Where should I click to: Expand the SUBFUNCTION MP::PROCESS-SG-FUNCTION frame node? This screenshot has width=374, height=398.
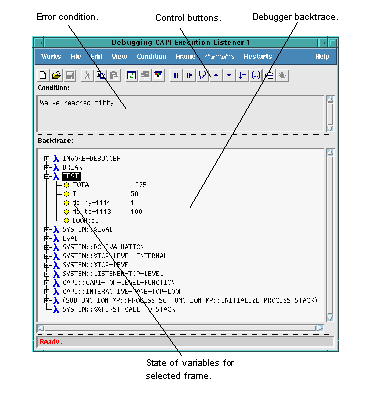click(46, 301)
